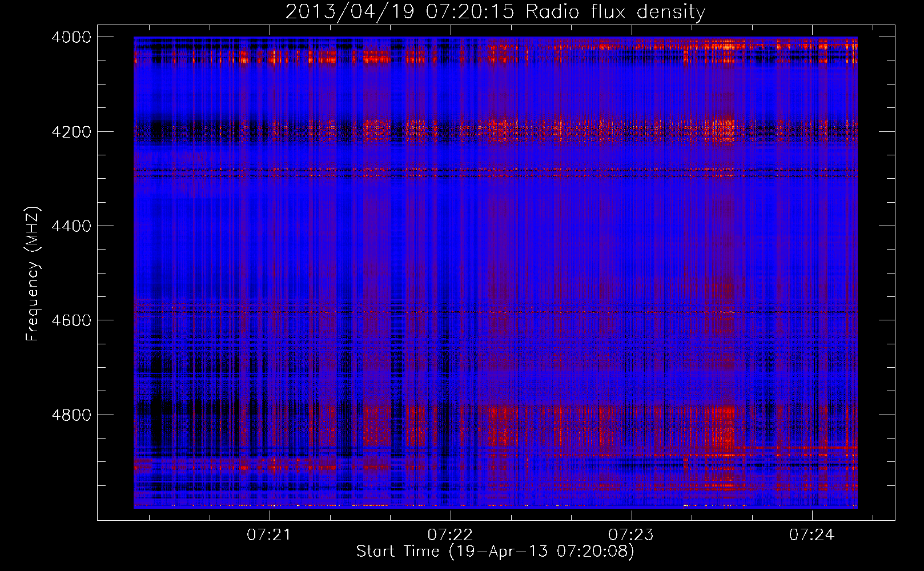The image size is (924, 571).
Task: Click the 07:21 time axis label
Action: pyautogui.click(x=269, y=534)
